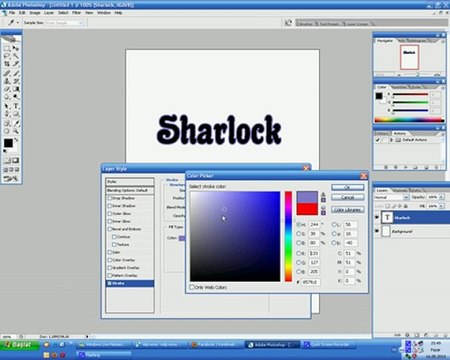
Task: Select the Rectangular Marquee tool
Action: (x=7, y=48)
